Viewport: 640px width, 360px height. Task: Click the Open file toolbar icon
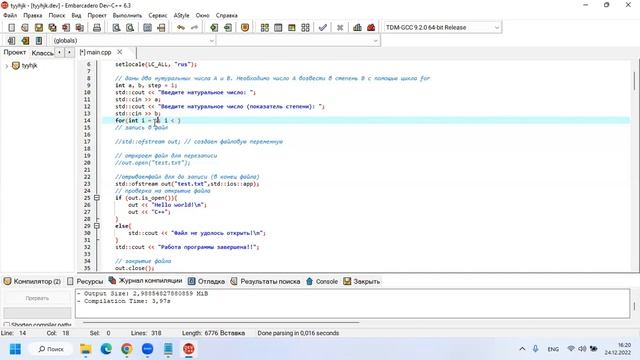point(25,27)
